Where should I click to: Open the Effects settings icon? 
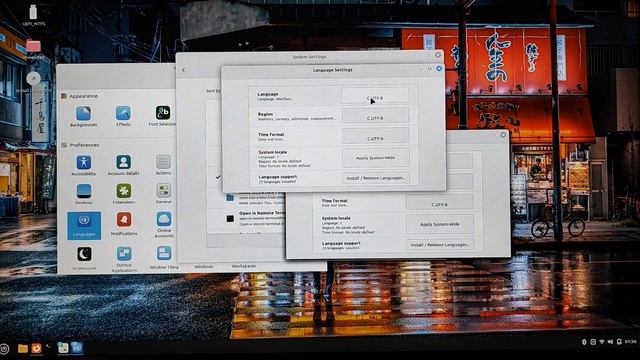click(123, 116)
